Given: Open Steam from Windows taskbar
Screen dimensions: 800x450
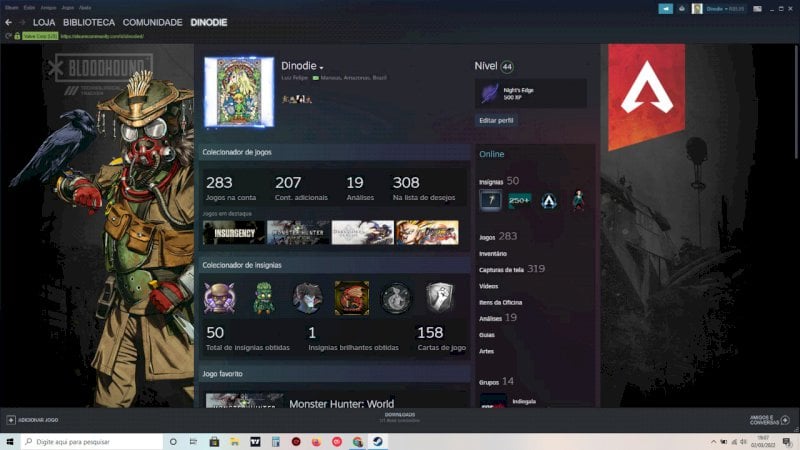Looking at the screenshot, I should pos(378,442).
